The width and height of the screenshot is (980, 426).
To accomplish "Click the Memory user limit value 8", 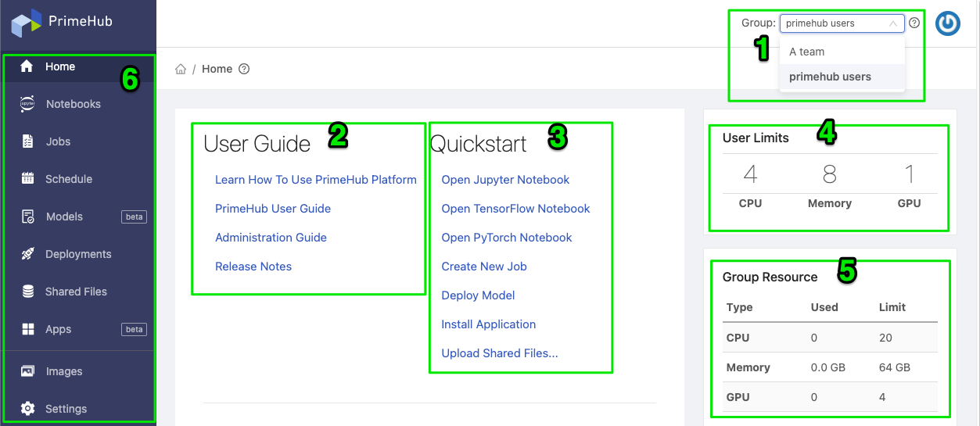I will pos(830,174).
